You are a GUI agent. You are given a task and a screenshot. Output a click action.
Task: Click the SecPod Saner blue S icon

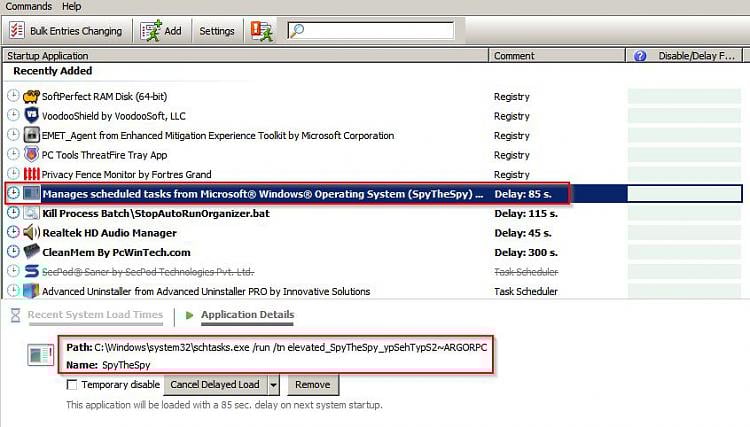(32, 271)
